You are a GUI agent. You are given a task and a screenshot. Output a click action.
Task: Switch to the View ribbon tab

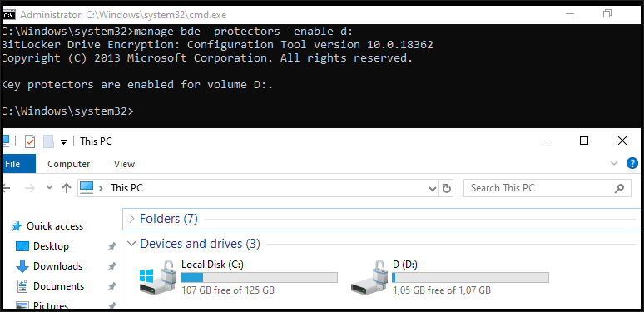point(124,164)
